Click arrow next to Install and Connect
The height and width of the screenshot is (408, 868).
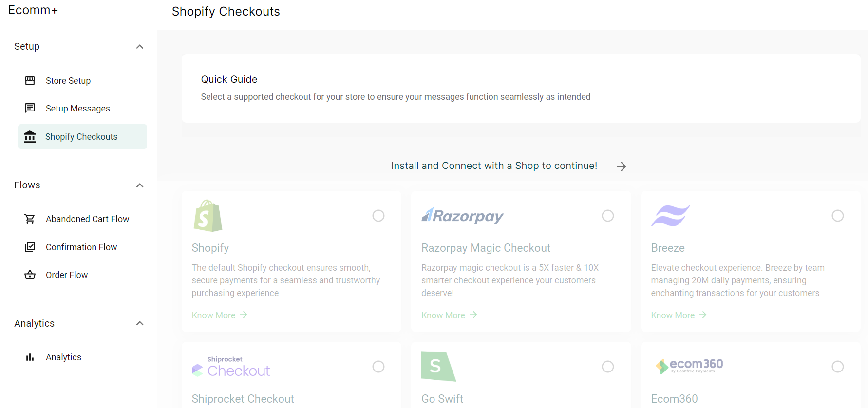[x=621, y=167]
